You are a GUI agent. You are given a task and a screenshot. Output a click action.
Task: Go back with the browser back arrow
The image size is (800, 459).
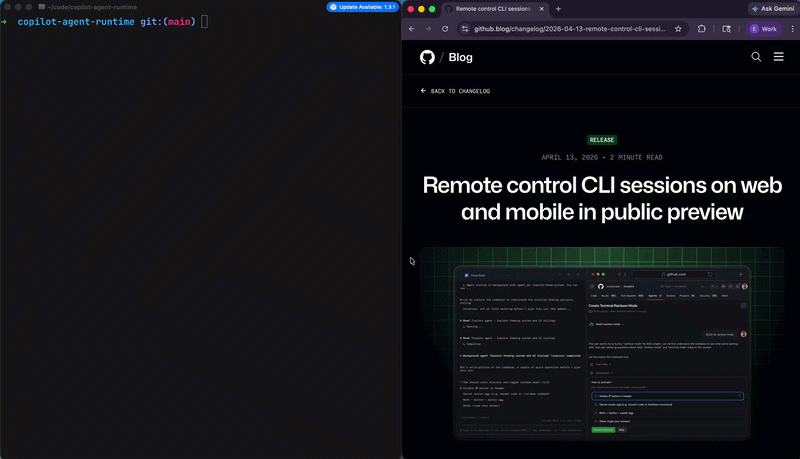click(x=412, y=29)
